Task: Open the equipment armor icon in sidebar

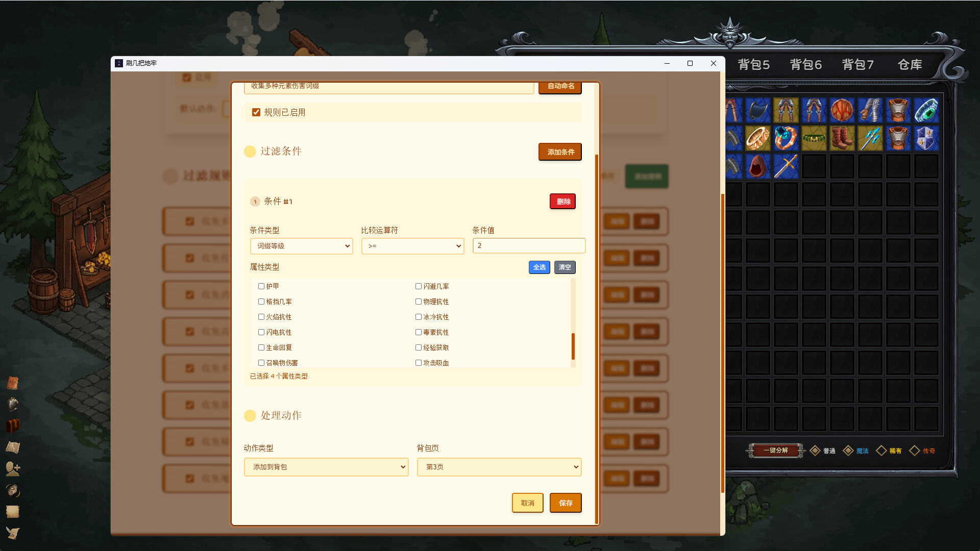Action: [x=13, y=404]
